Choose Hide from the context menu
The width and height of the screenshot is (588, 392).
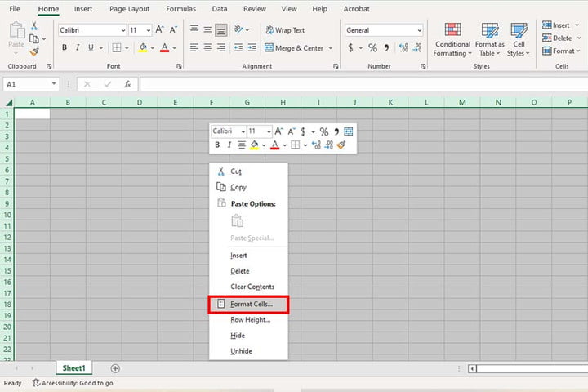(248, 336)
